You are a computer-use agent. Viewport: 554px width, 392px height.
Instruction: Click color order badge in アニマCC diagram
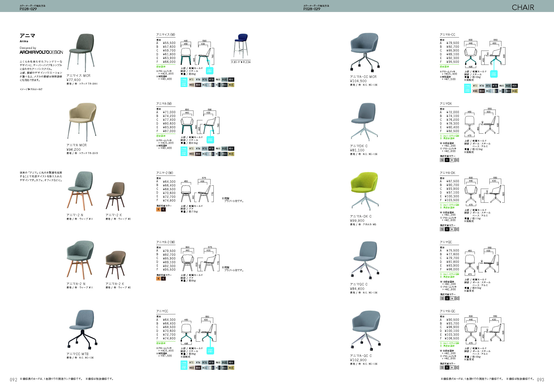tap(210, 351)
